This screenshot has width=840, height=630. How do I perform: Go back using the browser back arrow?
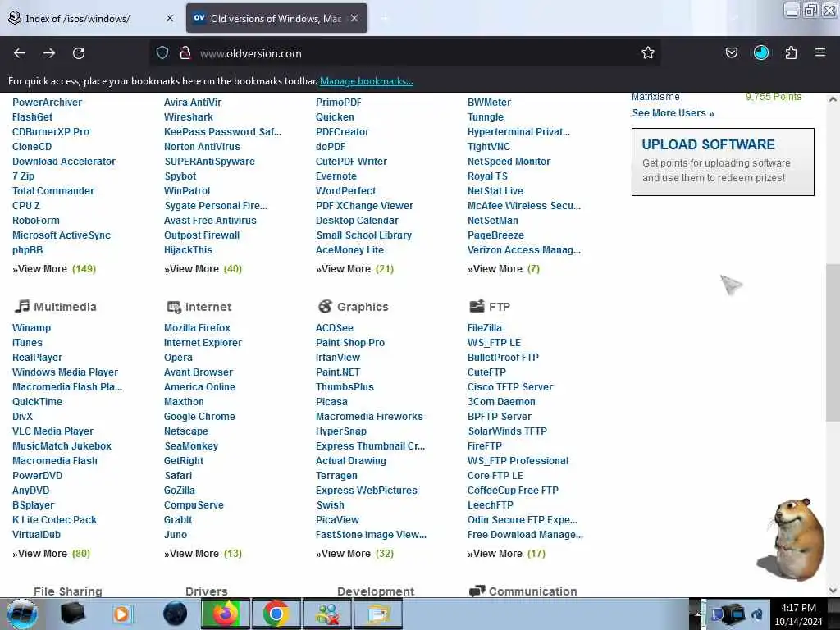click(20, 53)
